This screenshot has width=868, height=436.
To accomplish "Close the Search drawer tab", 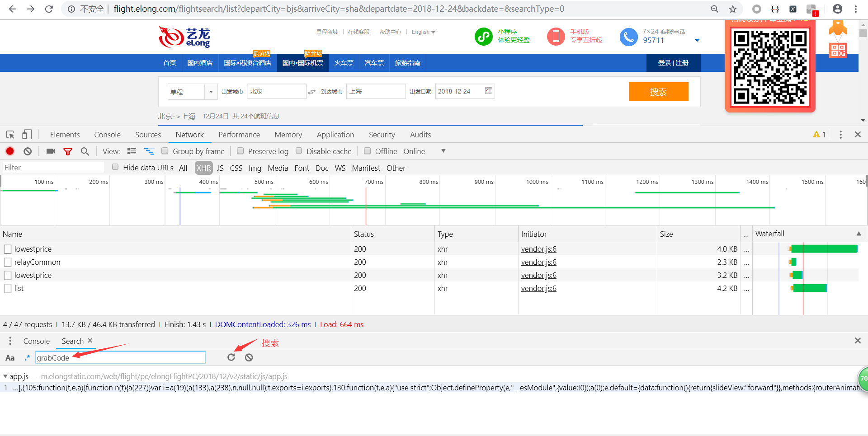I will 90,341.
